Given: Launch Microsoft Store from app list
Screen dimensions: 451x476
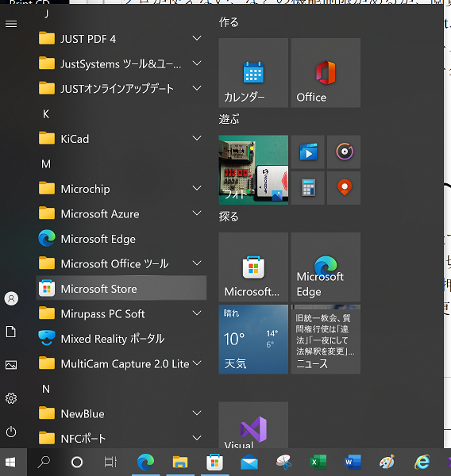Looking at the screenshot, I should (121, 288).
